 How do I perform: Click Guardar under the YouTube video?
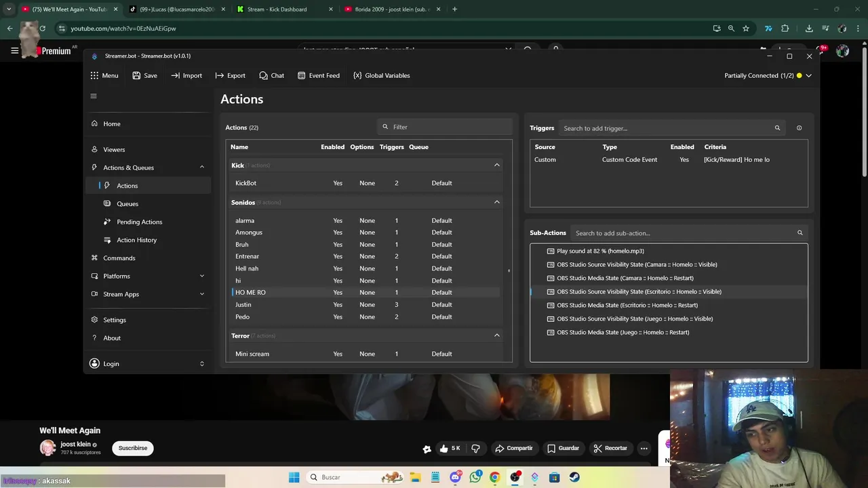point(563,448)
